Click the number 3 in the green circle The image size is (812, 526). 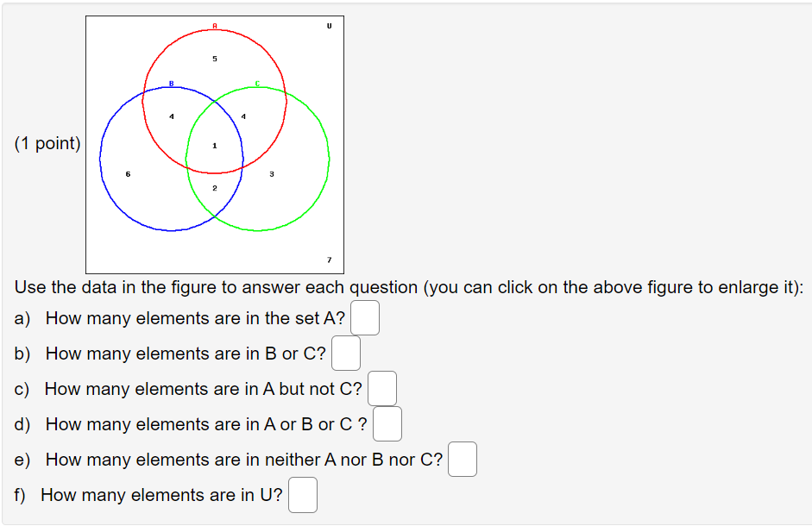coord(271,174)
